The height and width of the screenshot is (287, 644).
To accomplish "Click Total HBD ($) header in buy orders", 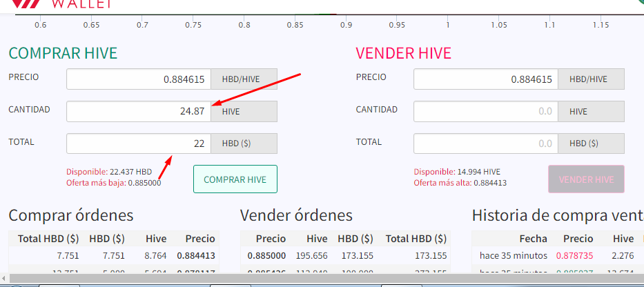I will click(x=48, y=239).
